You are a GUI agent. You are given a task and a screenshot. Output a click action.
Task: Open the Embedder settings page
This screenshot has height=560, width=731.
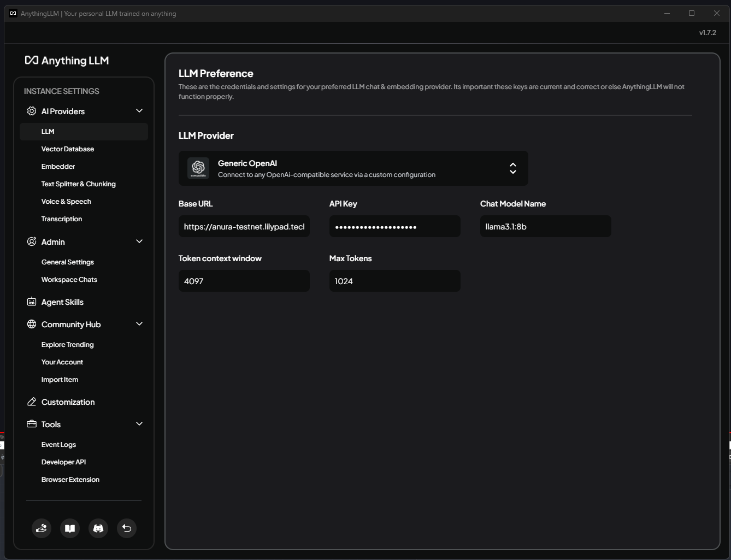click(58, 167)
